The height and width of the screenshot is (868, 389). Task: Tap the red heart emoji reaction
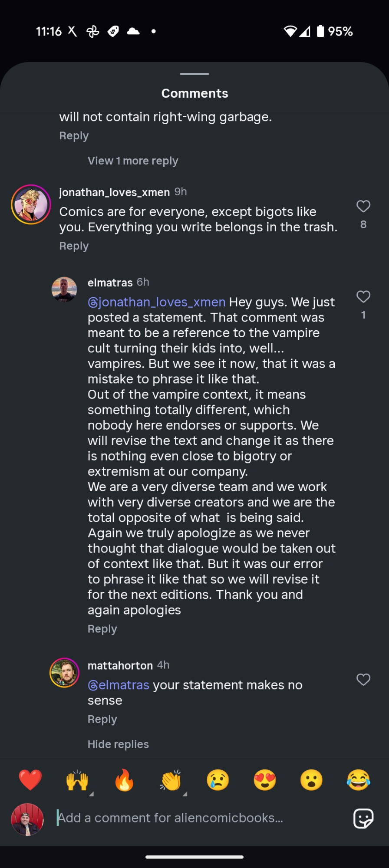coord(30,780)
